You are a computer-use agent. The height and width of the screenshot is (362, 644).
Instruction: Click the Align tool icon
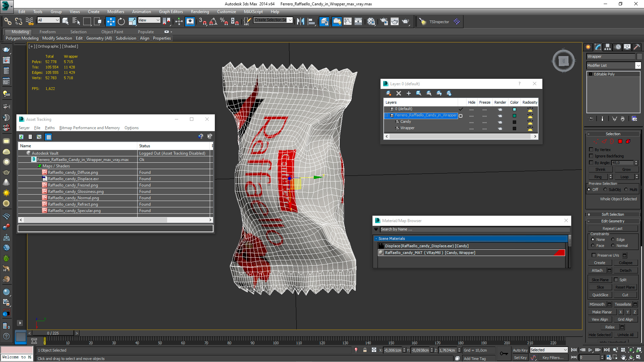click(311, 21)
